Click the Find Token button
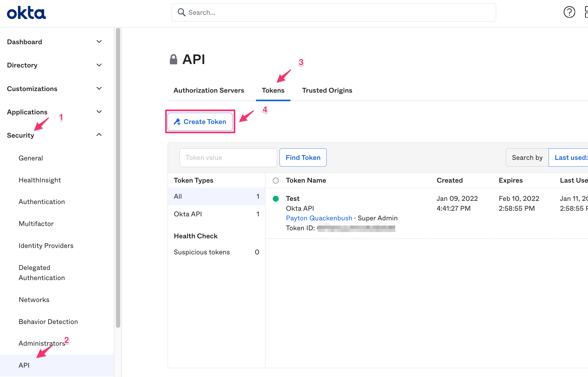588x377 pixels. [x=303, y=157]
